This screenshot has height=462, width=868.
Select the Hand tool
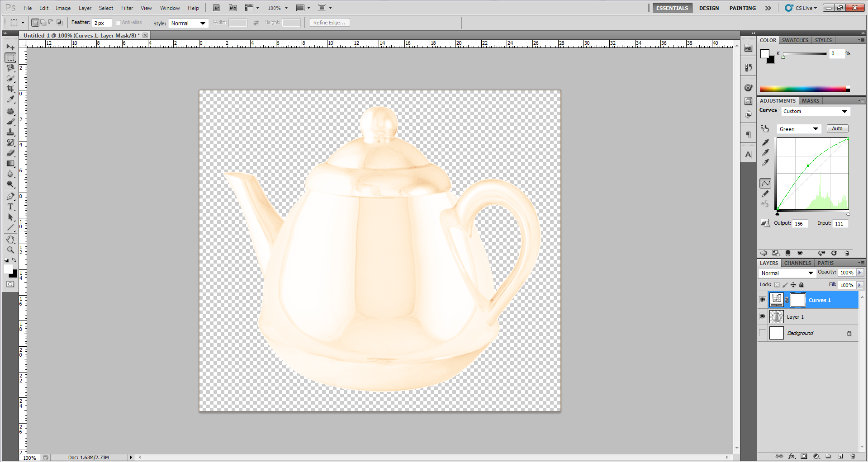tap(10, 239)
